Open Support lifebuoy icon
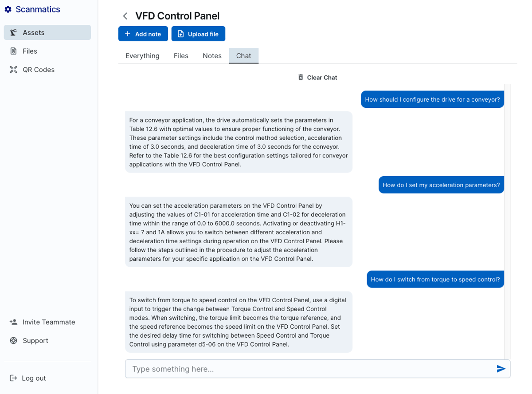532x394 pixels. tap(14, 341)
